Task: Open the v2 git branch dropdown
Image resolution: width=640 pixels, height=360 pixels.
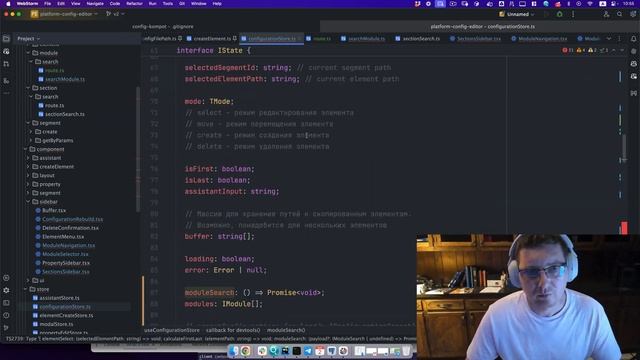Action: pyautogui.click(x=115, y=14)
